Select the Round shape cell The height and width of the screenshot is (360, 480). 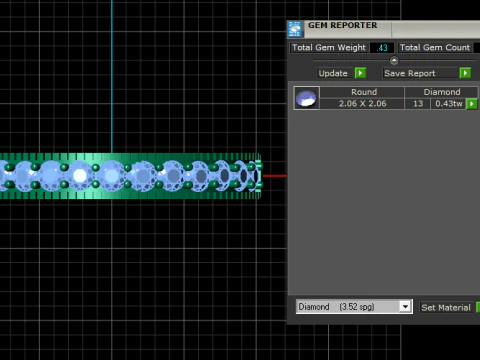362,92
